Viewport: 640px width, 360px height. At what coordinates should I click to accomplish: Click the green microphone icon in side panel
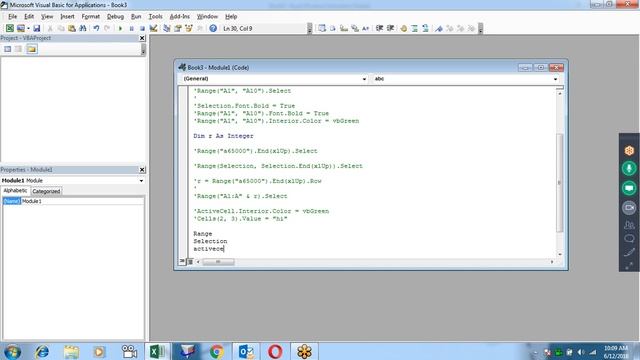[x=629, y=168]
